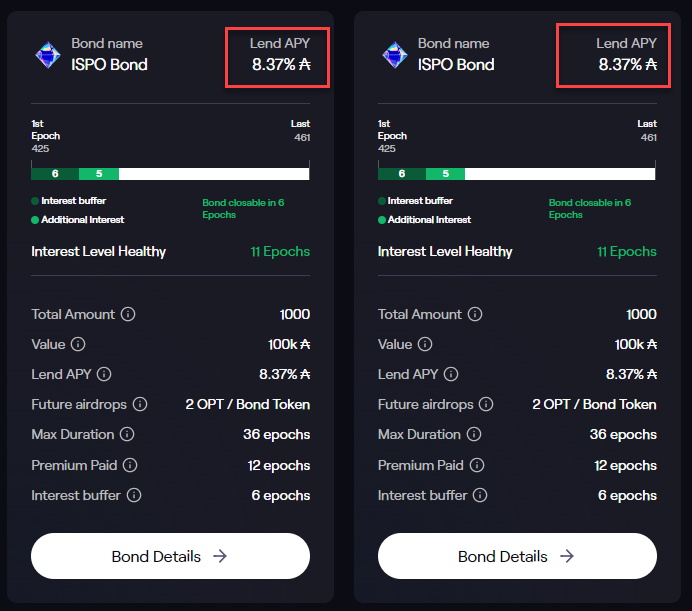Click Value 100k ₳ in right card
The height and width of the screenshot is (611, 692).
(x=636, y=344)
